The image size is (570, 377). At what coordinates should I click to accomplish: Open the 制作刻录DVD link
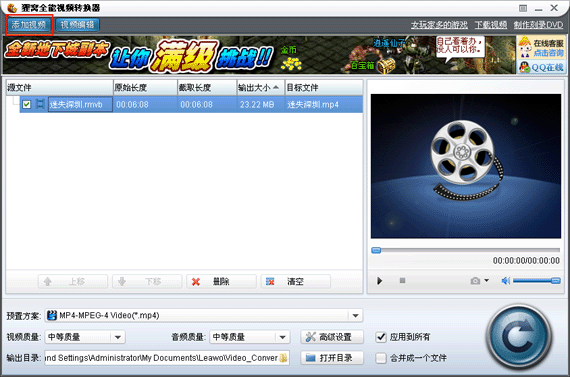538,25
